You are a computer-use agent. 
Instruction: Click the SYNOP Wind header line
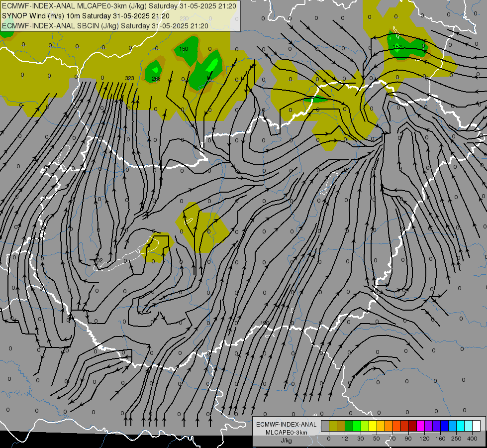coord(86,16)
